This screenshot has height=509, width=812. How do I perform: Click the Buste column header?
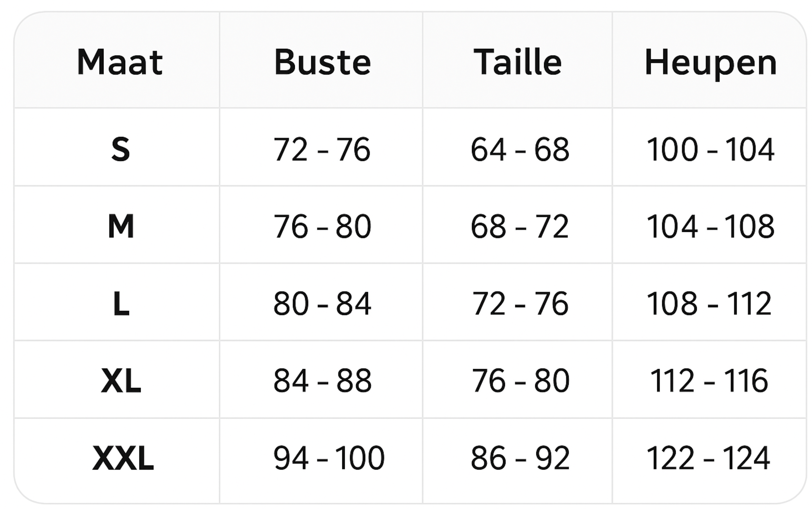pos(322,62)
